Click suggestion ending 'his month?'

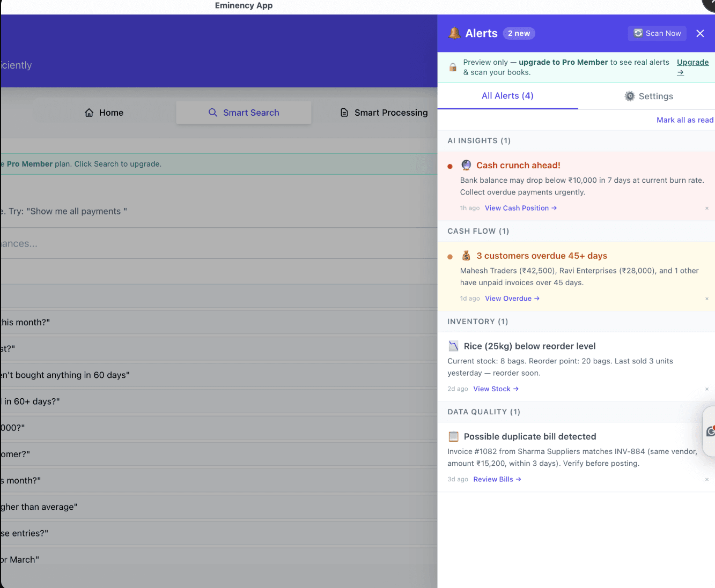[x=219, y=322]
